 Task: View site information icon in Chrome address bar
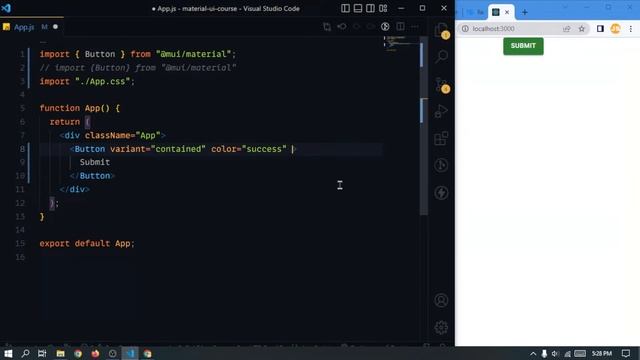465,29
